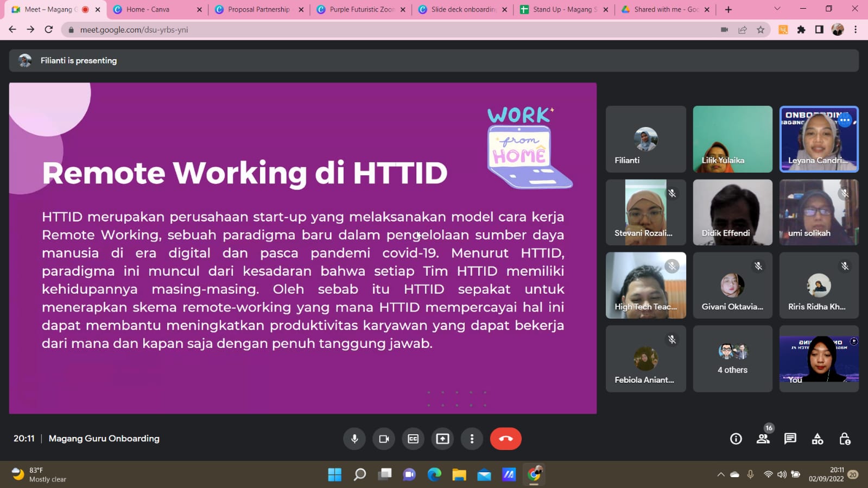Open Microsoft Edge from taskbar
The width and height of the screenshot is (868, 488).
click(x=434, y=474)
